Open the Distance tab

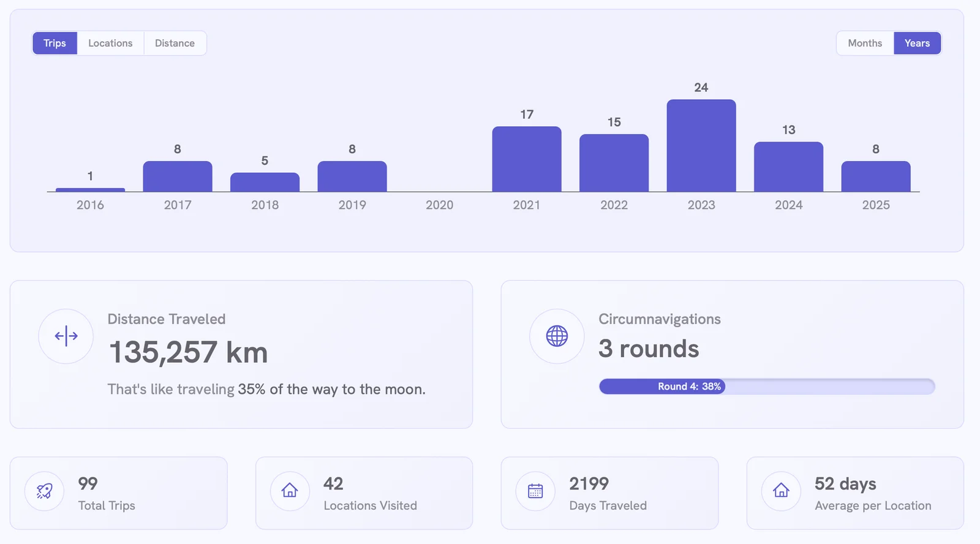[175, 43]
